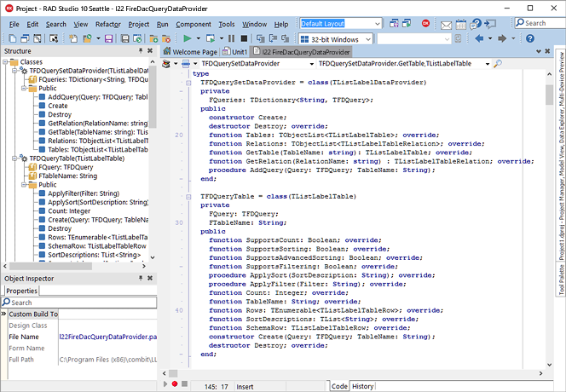Select the Properties tab in Object Inspector
Screen dimensions: 566x392
tap(21, 291)
